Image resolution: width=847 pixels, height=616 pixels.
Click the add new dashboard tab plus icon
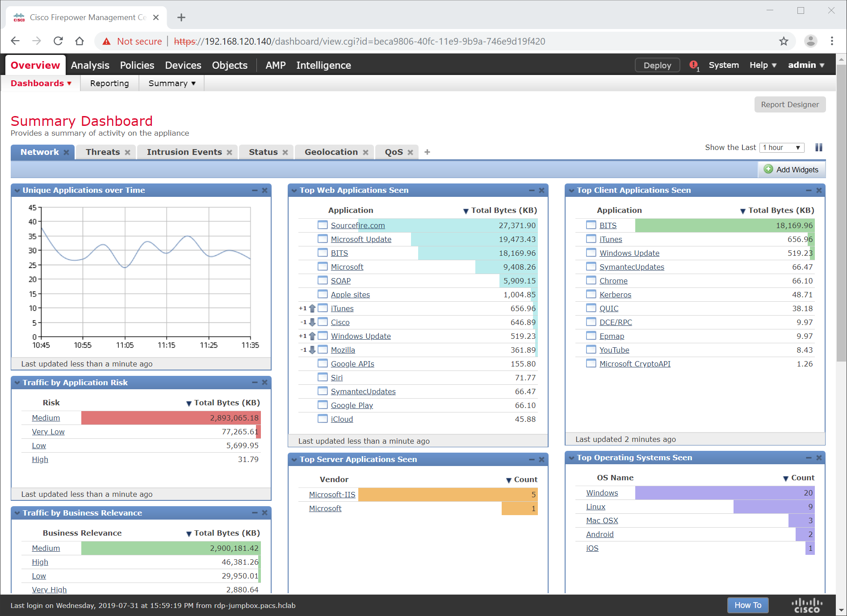[x=427, y=152]
